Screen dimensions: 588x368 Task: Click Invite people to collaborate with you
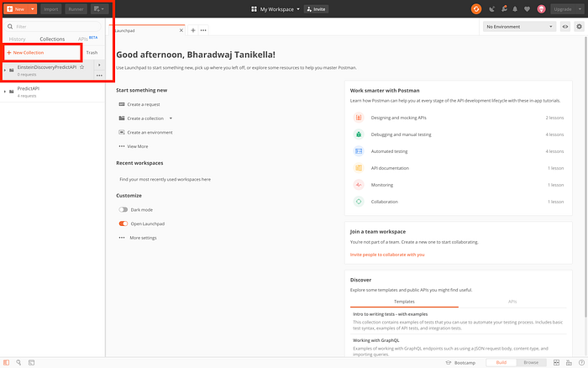[387, 255]
